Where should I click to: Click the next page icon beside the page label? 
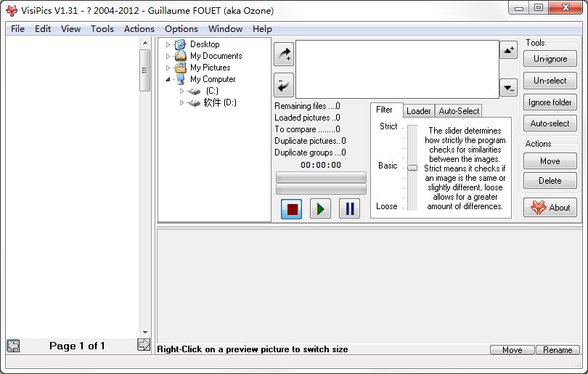pyautogui.click(x=144, y=345)
